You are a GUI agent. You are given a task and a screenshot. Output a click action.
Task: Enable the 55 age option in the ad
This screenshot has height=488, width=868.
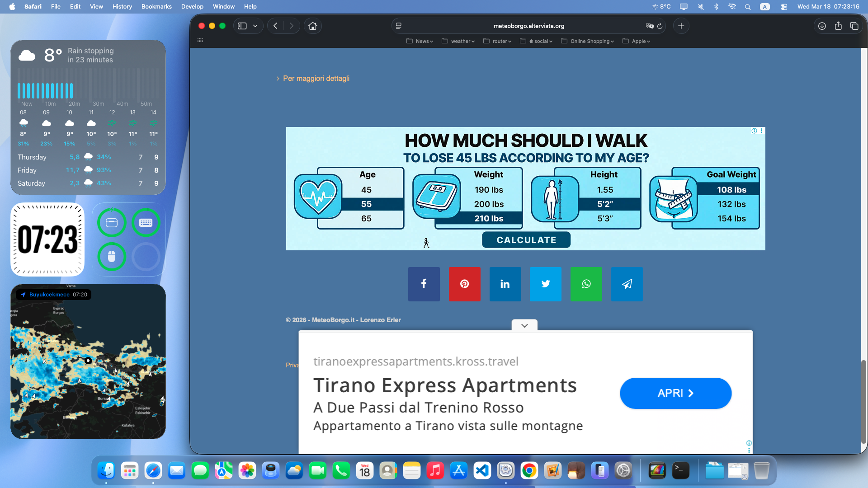pos(367,204)
